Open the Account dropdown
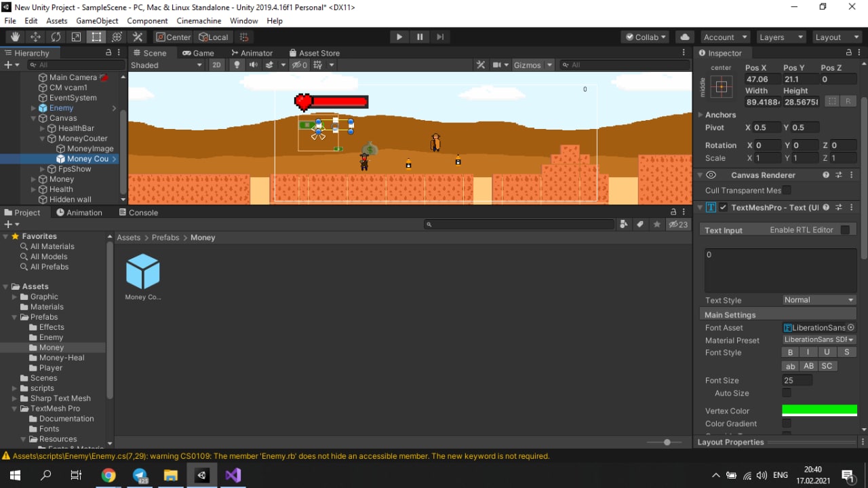This screenshot has height=488, width=868. [724, 37]
